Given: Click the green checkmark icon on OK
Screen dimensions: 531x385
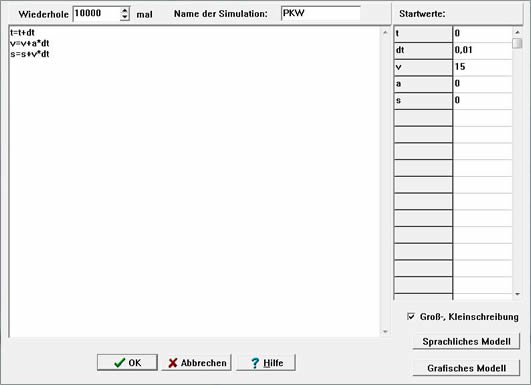Looking at the screenshot, I should pyautogui.click(x=120, y=363).
